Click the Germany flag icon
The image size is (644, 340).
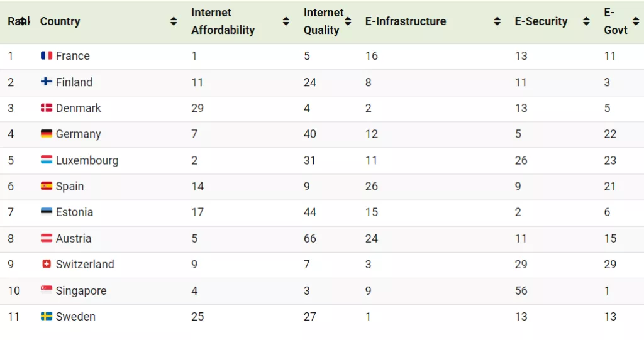(47, 134)
